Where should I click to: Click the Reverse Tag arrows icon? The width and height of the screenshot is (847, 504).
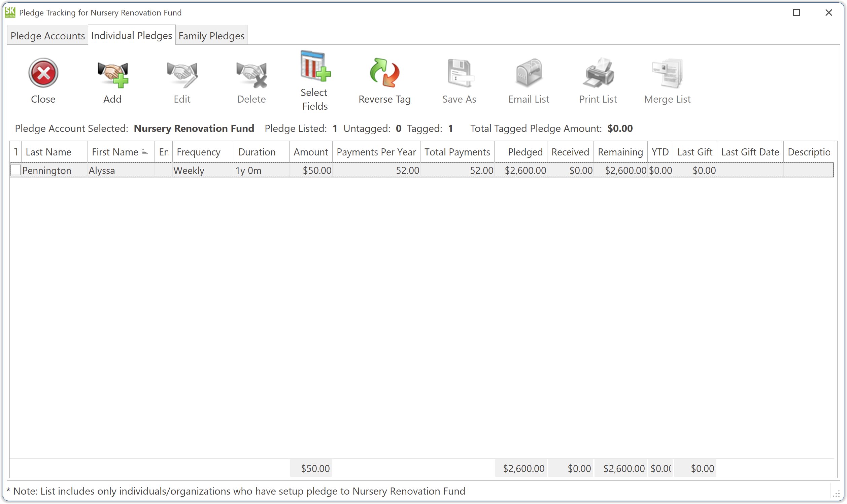point(384,73)
